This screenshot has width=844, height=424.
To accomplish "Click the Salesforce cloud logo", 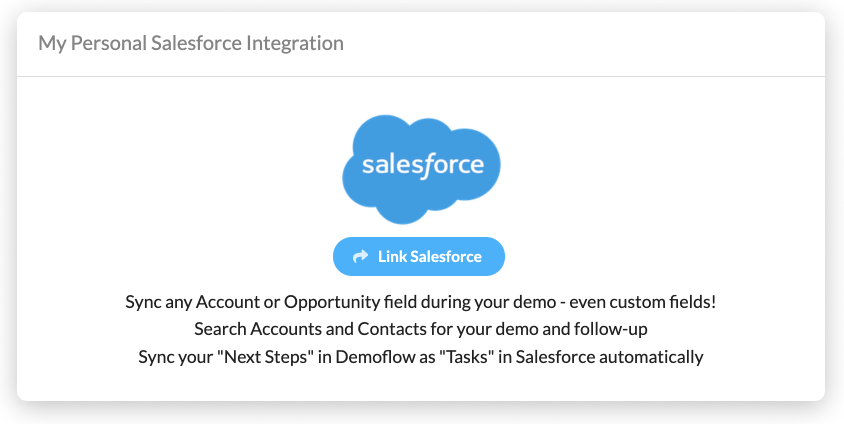I will (421, 169).
